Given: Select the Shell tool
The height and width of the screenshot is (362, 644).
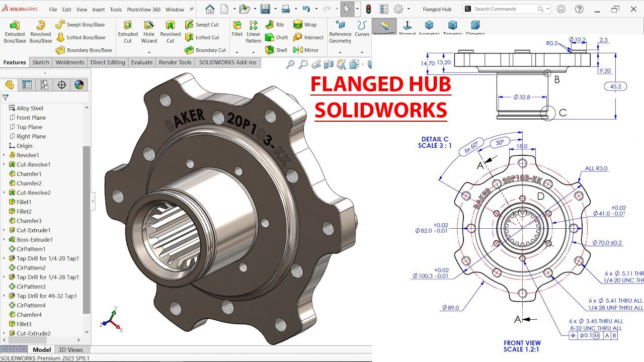Looking at the screenshot, I should click(276, 50).
